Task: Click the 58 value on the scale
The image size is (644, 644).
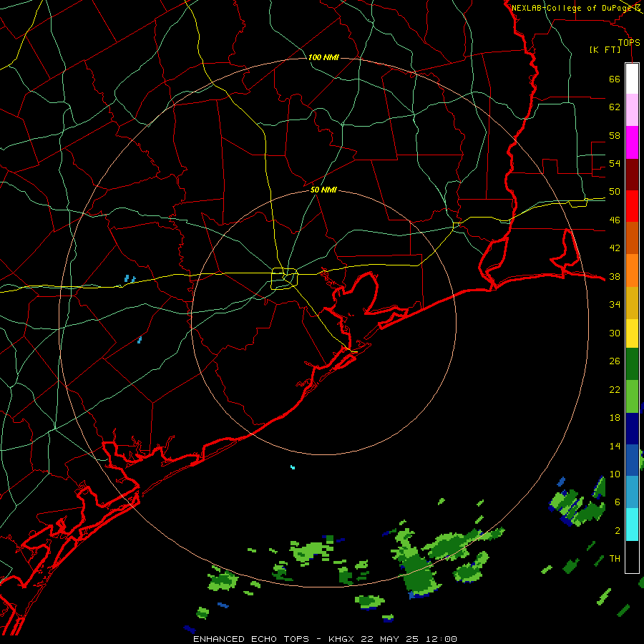Action: pyautogui.click(x=615, y=135)
